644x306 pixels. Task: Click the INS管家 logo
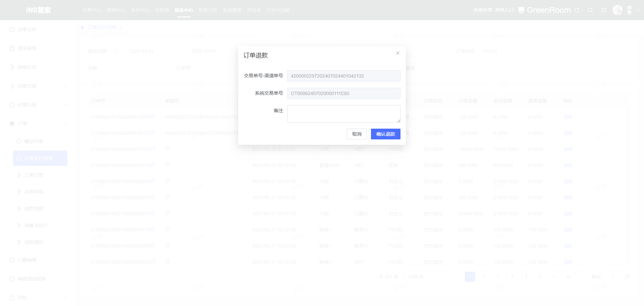click(x=39, y=10)
